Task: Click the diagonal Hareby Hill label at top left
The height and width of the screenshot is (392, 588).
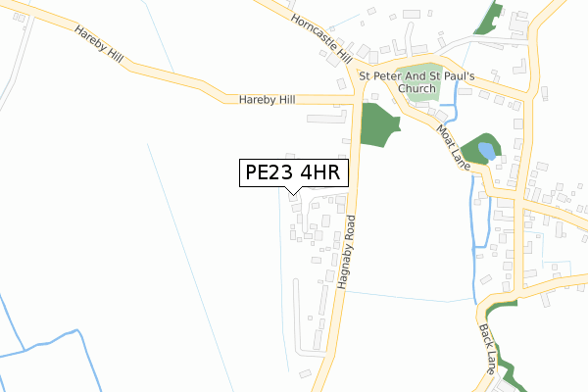Action: [x=99, y=44]
